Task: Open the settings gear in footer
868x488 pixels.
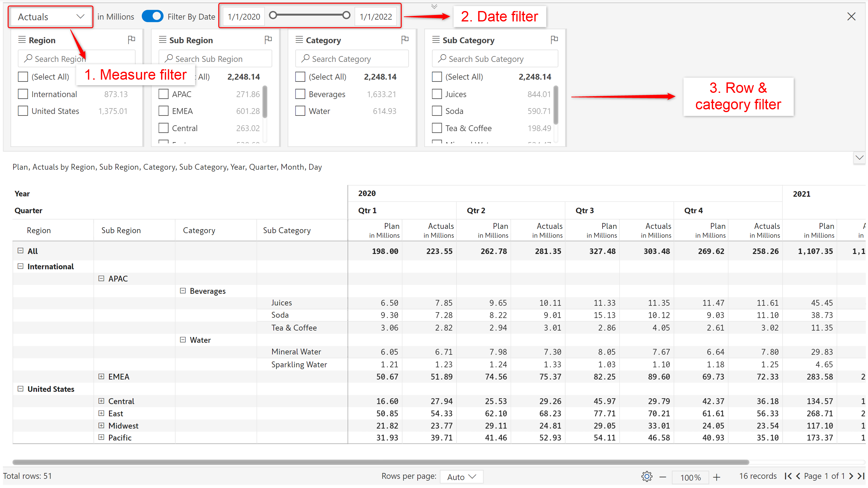Action: coord(647,477)
